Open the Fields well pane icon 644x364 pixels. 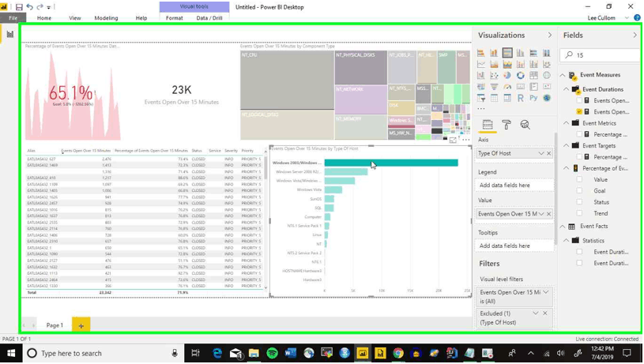(488, 125)
